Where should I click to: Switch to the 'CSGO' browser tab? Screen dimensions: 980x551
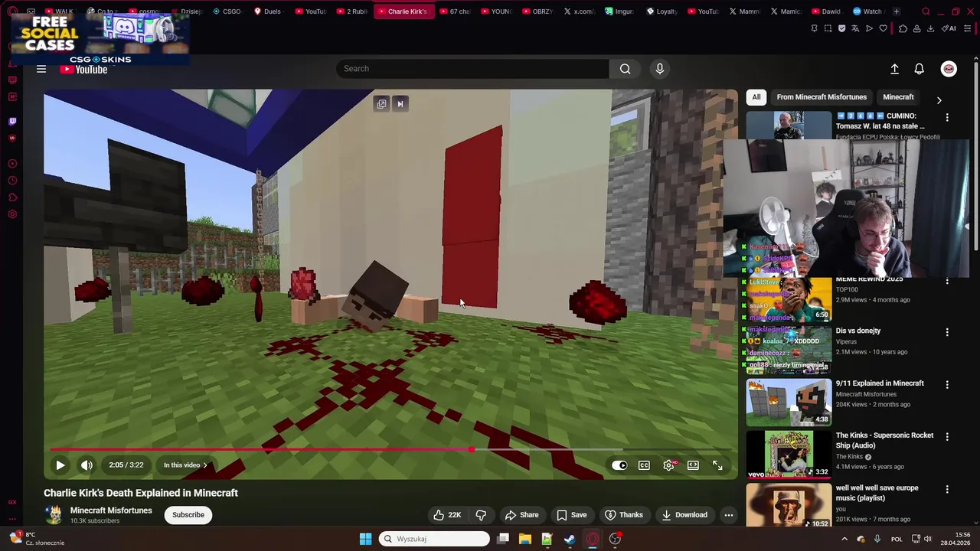[227, 11]
